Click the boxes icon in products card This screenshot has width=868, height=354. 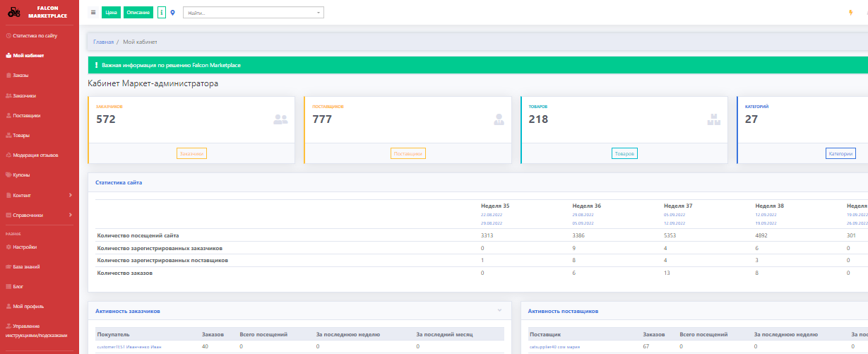coord(713,119)
